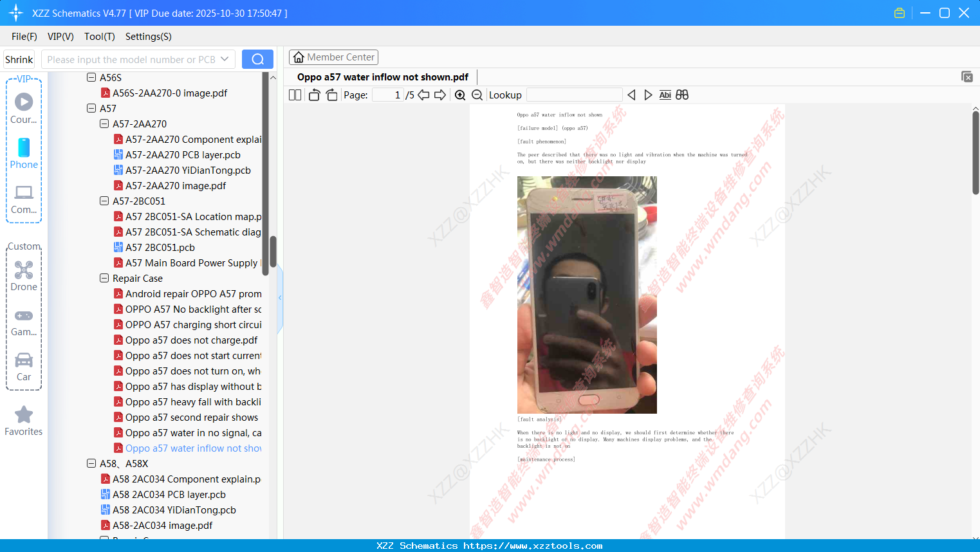This screenshot has height=552, width=980.
Task: Focus the model number search field
Action: tap(131, 59)
